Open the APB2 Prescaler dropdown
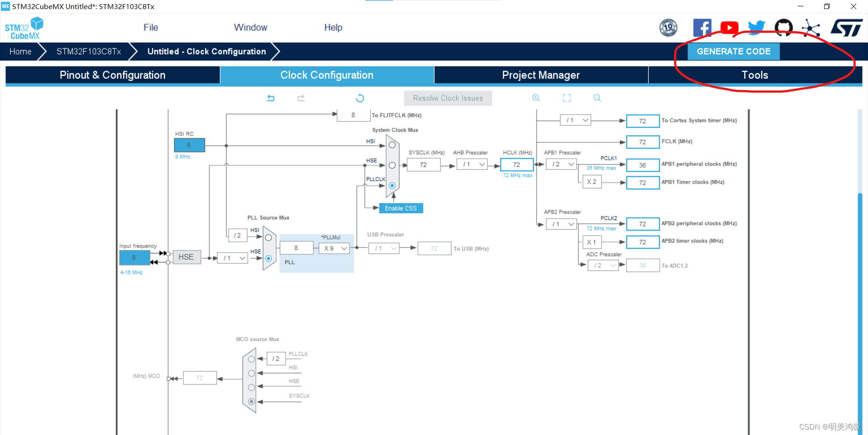868x435 pixels. 561,224
